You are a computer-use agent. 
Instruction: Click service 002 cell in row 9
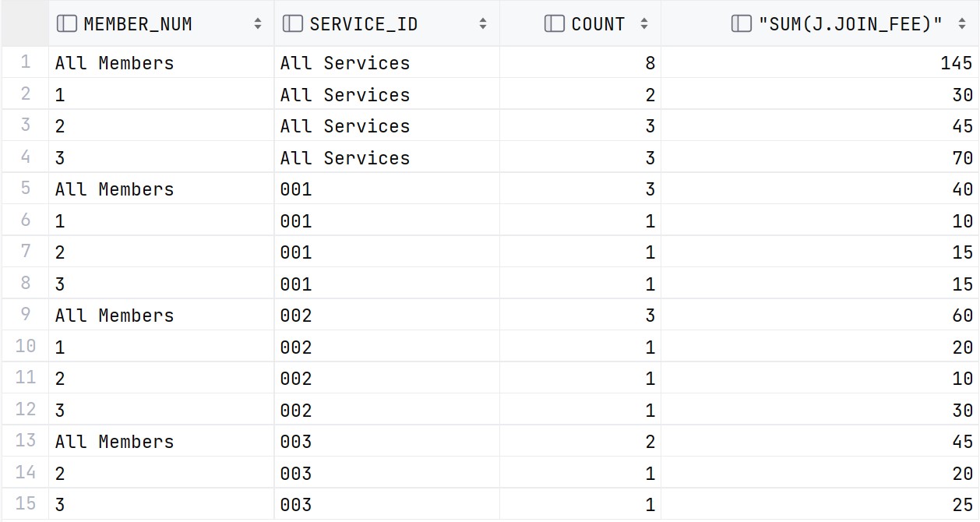pyautogui.click(x=387, y=315)
